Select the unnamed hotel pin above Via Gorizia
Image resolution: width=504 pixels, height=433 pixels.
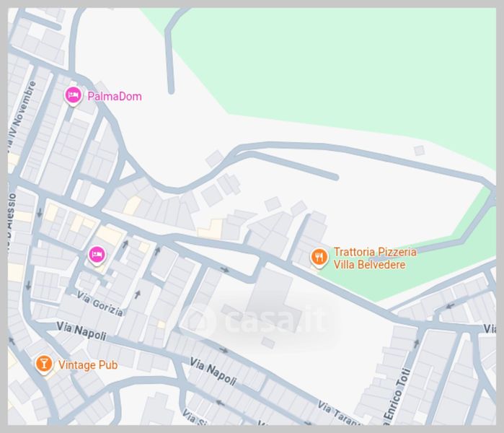click(97, 255)
